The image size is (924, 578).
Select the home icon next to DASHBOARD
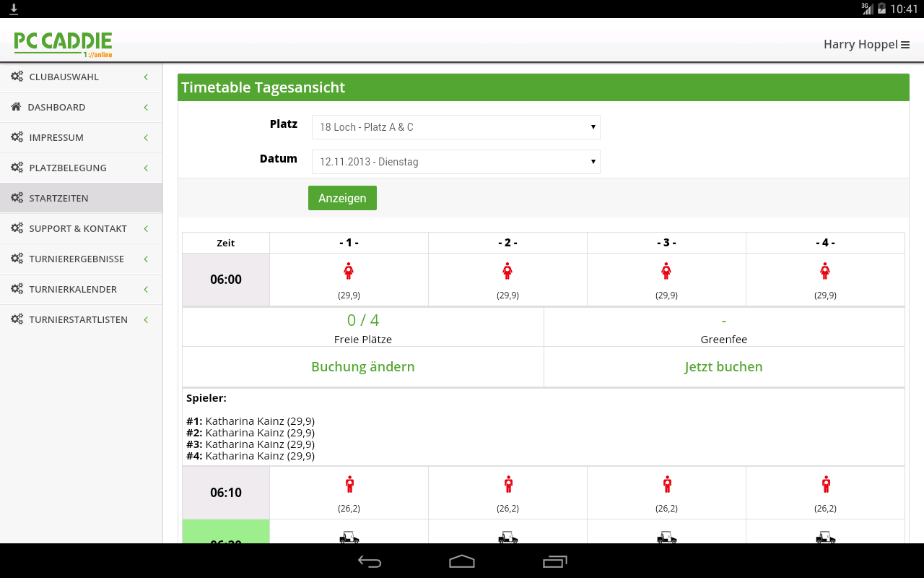15,107
